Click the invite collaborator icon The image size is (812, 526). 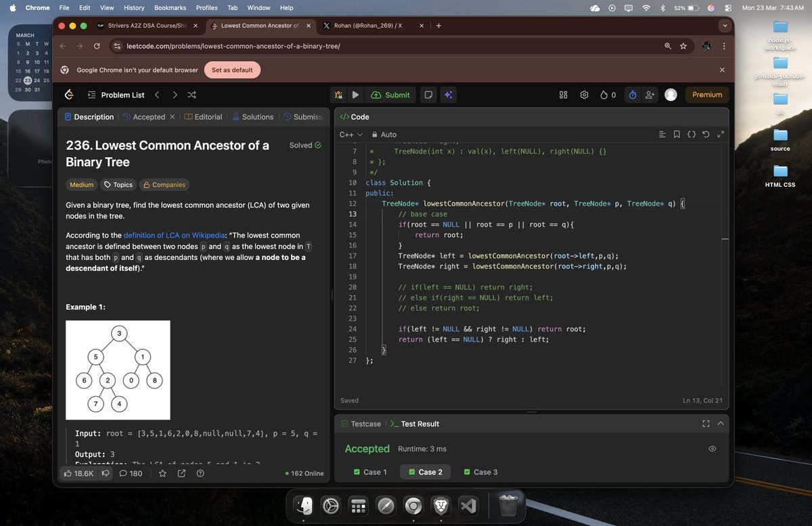pyautogui.click(x=650, y=95)
